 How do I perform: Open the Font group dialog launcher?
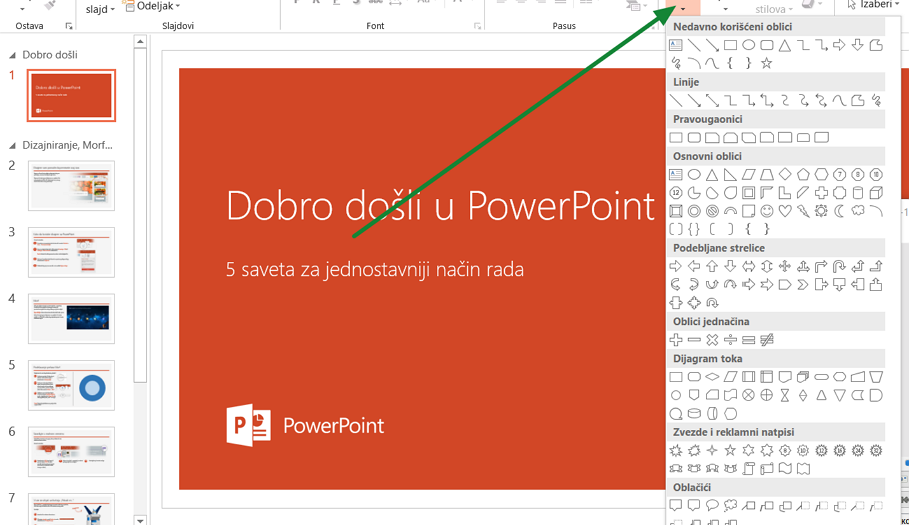pyautogui.click(x=477, y=26)
